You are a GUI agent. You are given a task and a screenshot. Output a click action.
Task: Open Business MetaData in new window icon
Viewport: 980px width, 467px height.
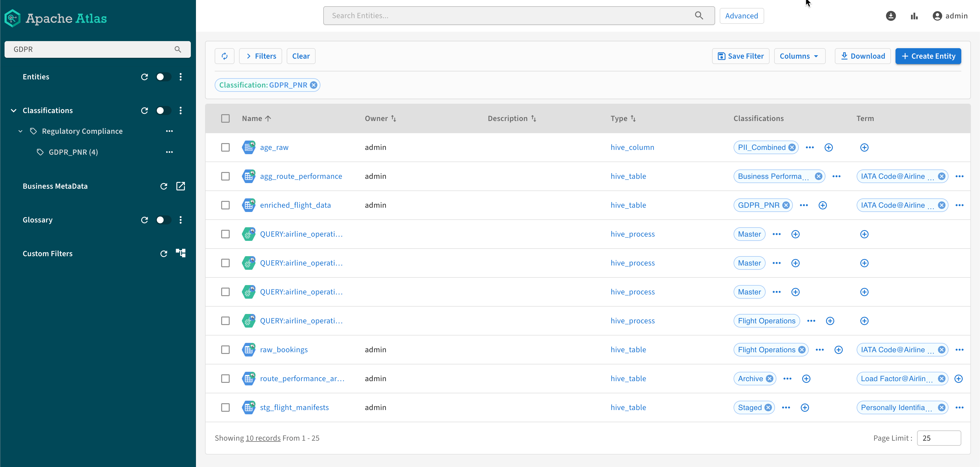tap(181, 186)
